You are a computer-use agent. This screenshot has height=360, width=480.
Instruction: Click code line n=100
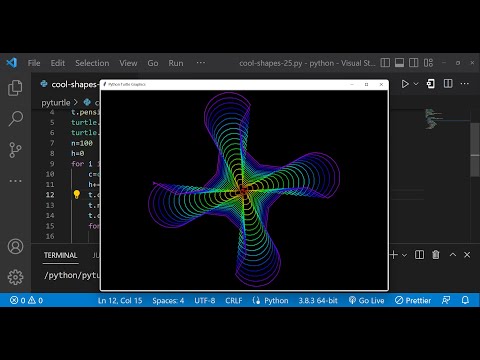coord(82,143)
